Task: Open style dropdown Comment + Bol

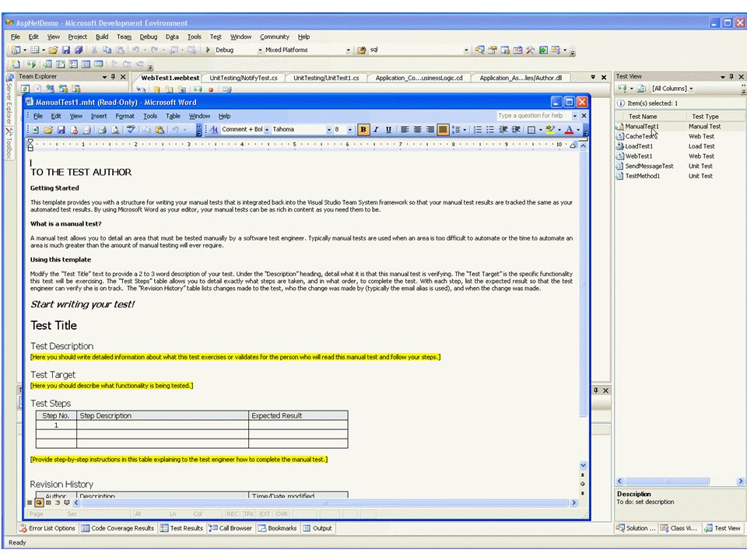Action: coord(267,130)
